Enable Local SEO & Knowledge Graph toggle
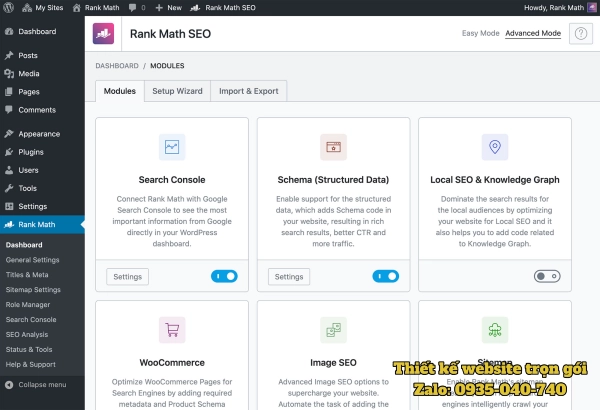 (x=547, y=276)
